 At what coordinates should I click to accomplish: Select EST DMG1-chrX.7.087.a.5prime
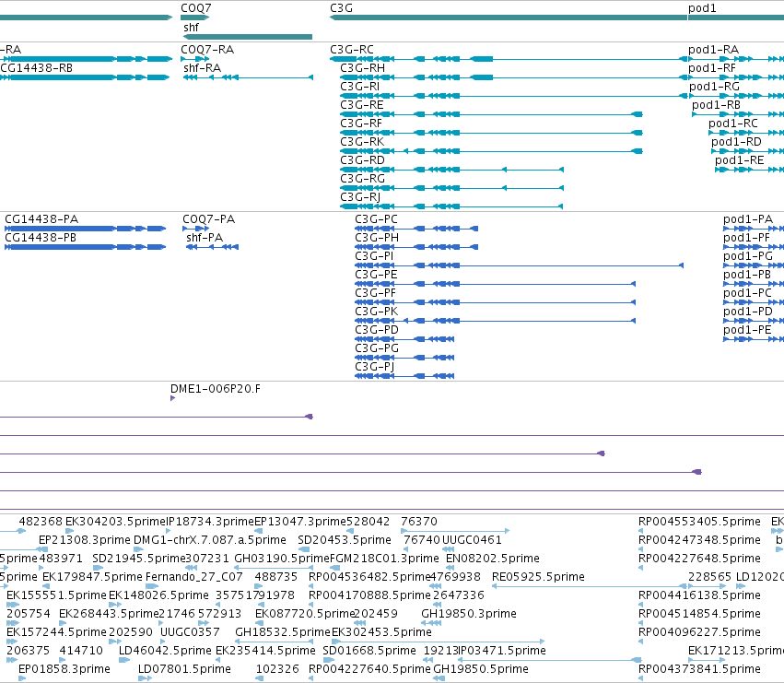pyautogui.click(x=210, y=540)
